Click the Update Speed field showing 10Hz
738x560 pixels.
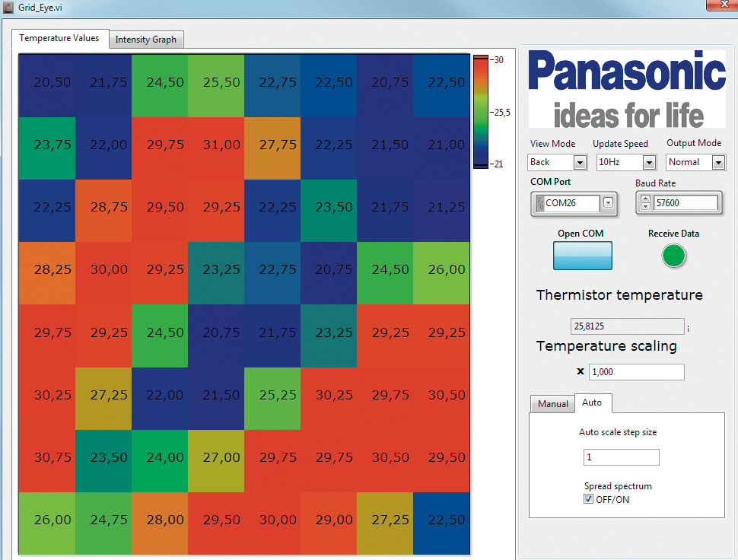click(619, 162)
